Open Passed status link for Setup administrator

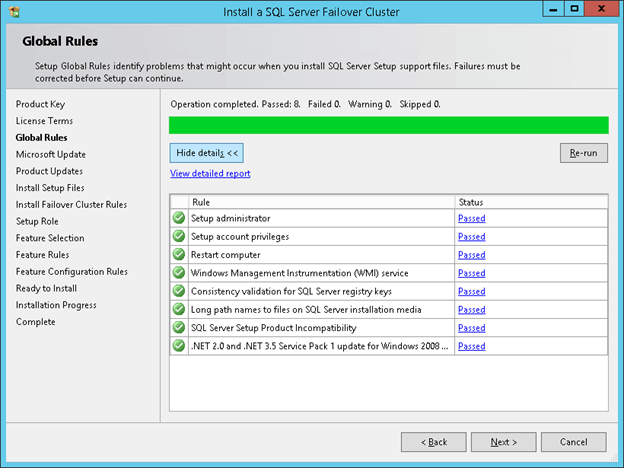pyautogui.click(x=471, y=219)
